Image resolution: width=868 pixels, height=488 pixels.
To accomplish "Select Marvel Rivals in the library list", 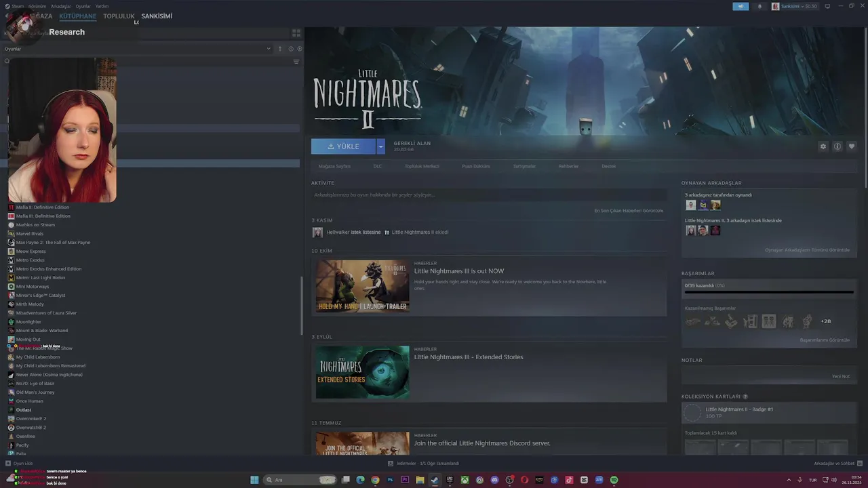I will point(30,234).
